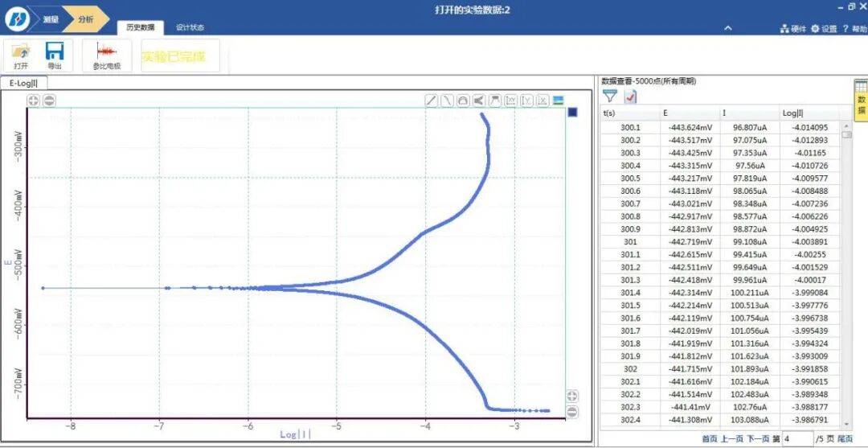
Task: Click the minus zoom icon at chart bottom-right
Action: click(572, 412)
